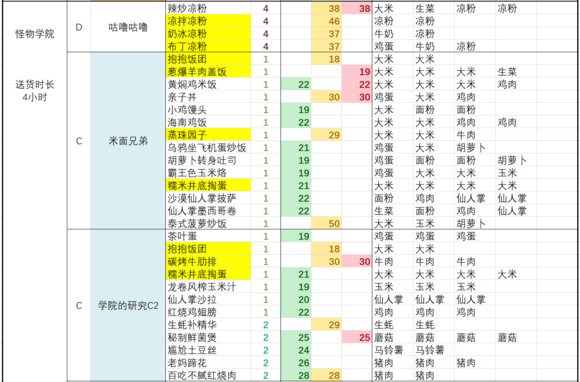
Task: Click the 仙人掌沙拉 dish cell
Action: click(209, 300)
